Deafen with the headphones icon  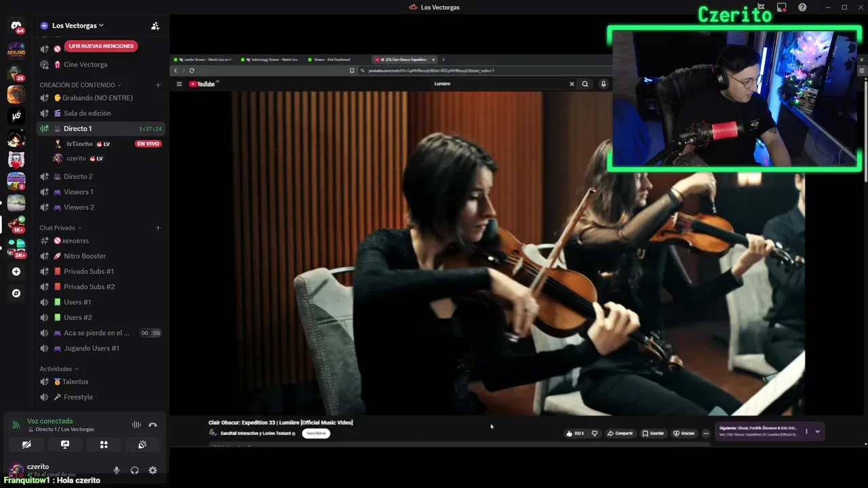click(134, 470)
